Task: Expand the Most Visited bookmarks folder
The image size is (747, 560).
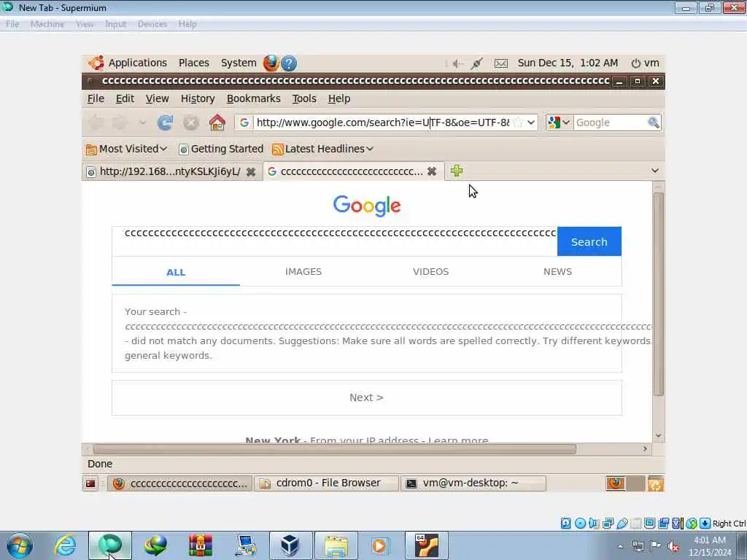Action: point(127,149)
